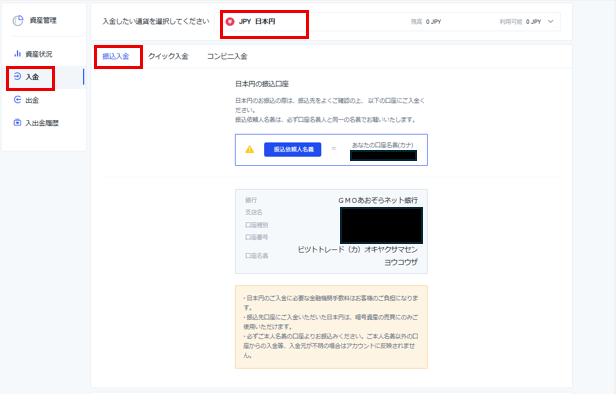Click the 入金したい通貨を選択してください prompt
The width and height of the screenshot is (616, 394).
tap(156, 22)
